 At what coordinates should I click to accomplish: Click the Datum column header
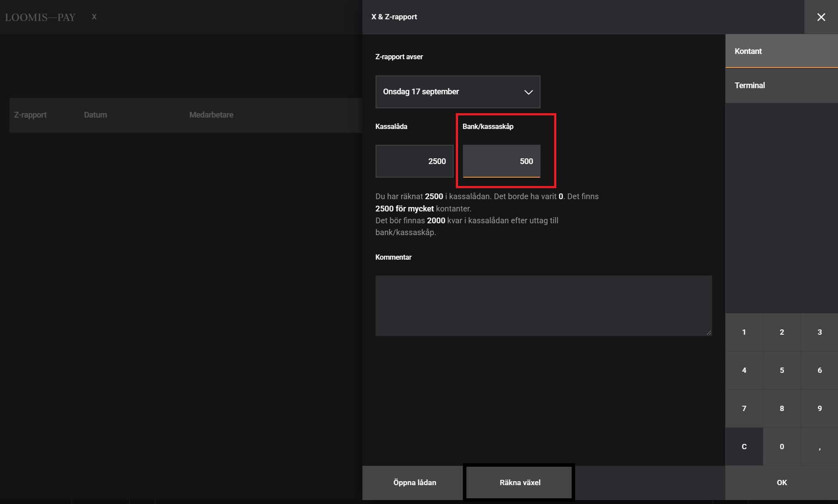(x=96, y=115)
